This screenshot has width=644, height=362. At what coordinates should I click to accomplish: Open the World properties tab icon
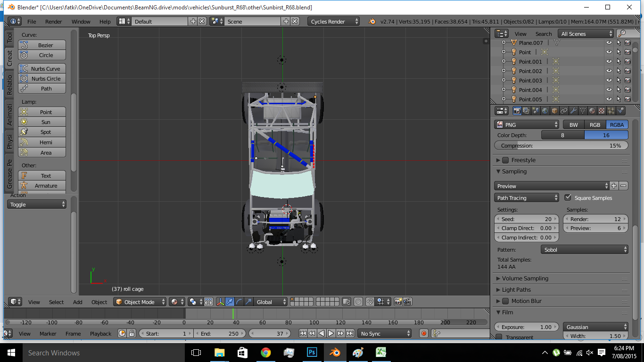point(545,111)
